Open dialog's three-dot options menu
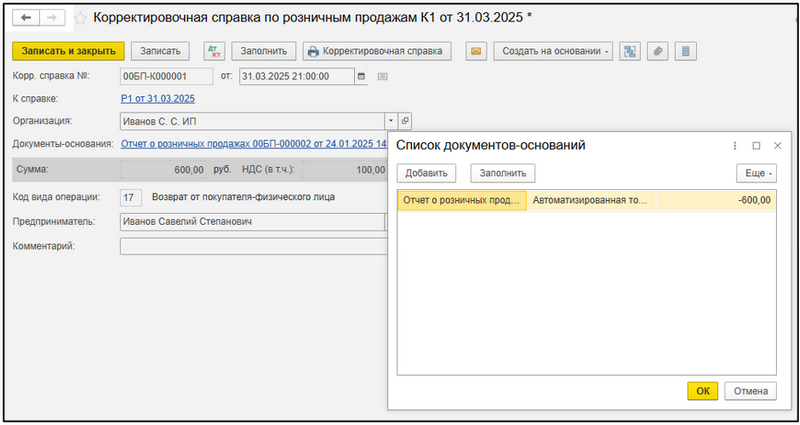 pos(735,145)
